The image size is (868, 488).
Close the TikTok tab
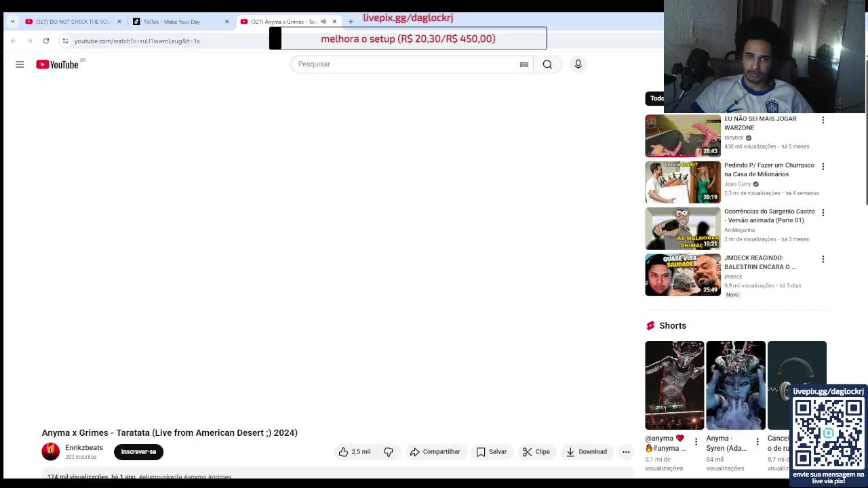[x=227, y=22]
